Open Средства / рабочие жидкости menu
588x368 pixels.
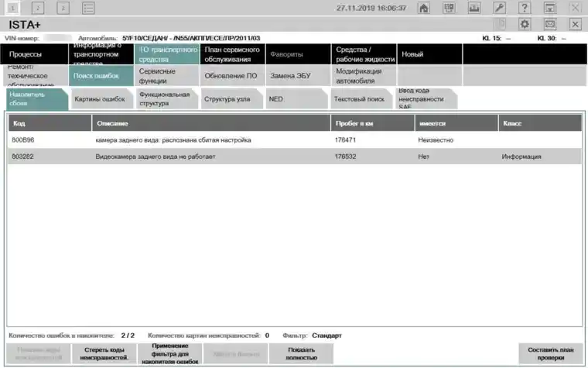(x=364, y=54)
